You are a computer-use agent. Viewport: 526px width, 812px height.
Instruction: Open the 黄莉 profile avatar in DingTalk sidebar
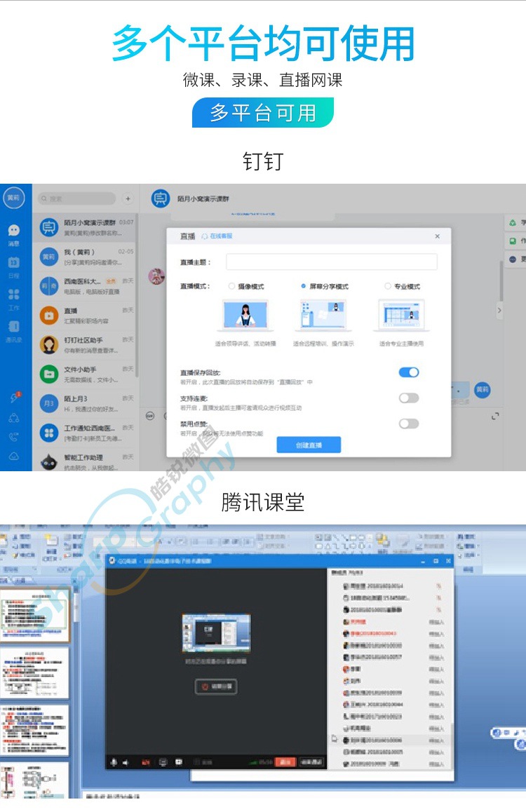[x=13, y=198]
